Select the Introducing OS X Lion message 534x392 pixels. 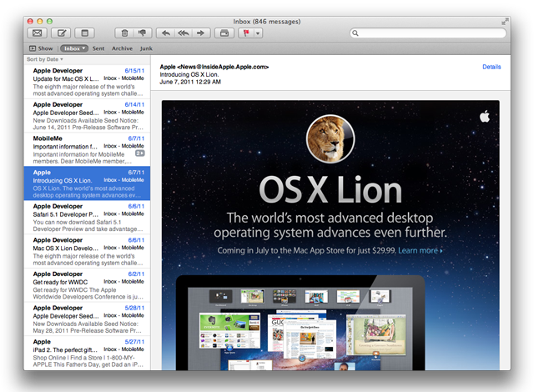click(87, 183)
